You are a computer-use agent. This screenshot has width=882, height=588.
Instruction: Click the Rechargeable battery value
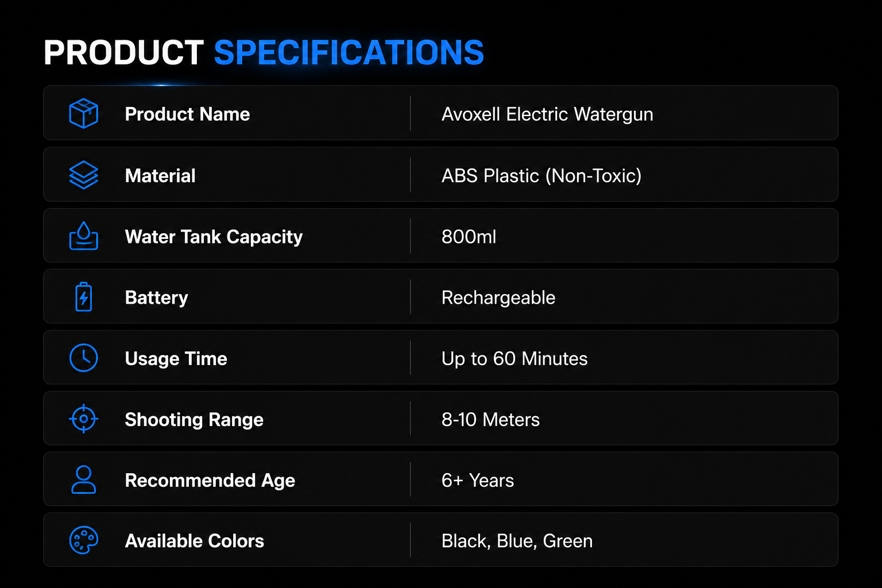click(498, 298)
